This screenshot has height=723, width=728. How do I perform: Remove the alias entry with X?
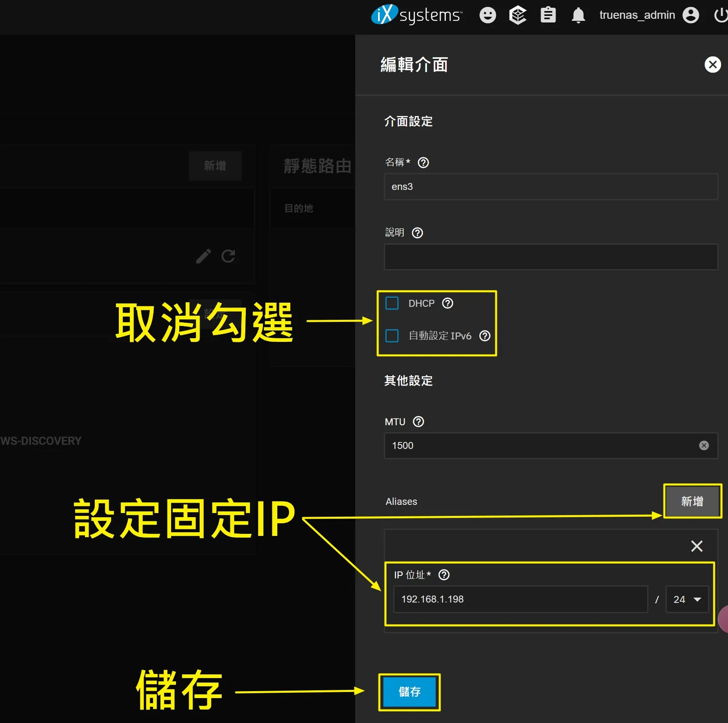coord(697,546)
